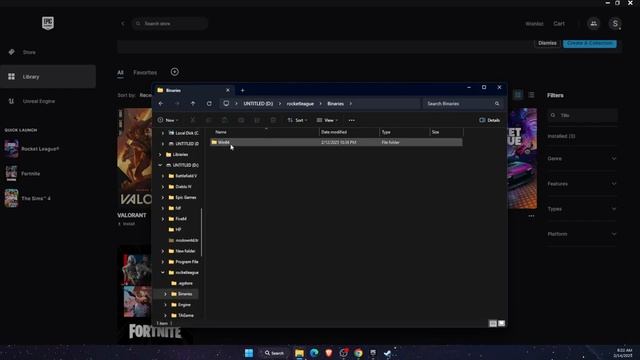Go back in File Explorer
The image size is (640, 360).
[x=161, y=104]
